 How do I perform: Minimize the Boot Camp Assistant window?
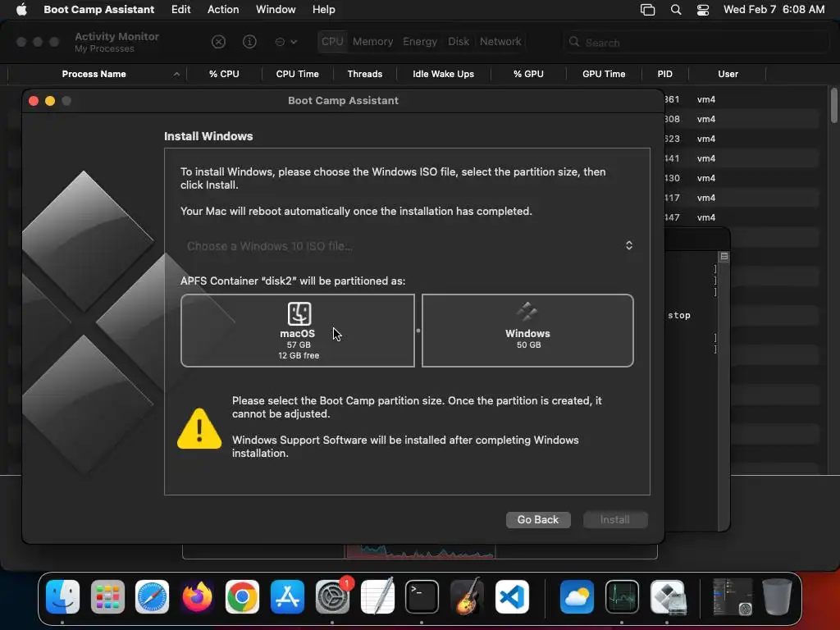[50, 101]
